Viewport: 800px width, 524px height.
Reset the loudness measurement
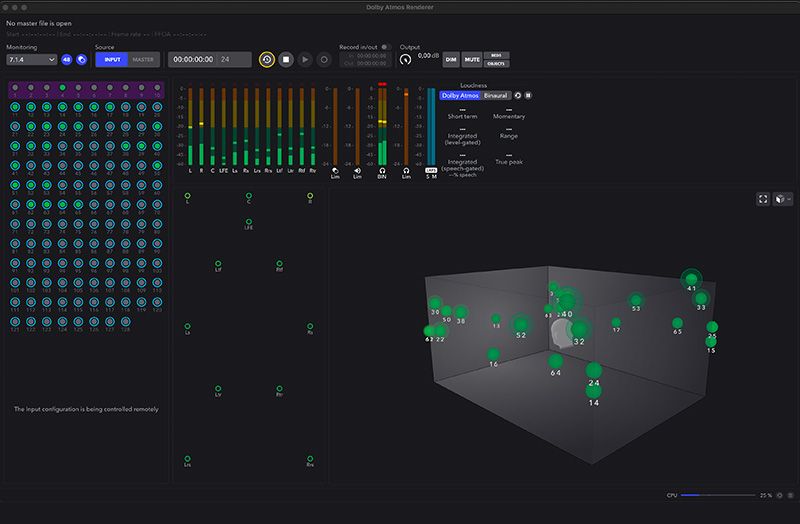pyautogui.click(x=517, y=96)
